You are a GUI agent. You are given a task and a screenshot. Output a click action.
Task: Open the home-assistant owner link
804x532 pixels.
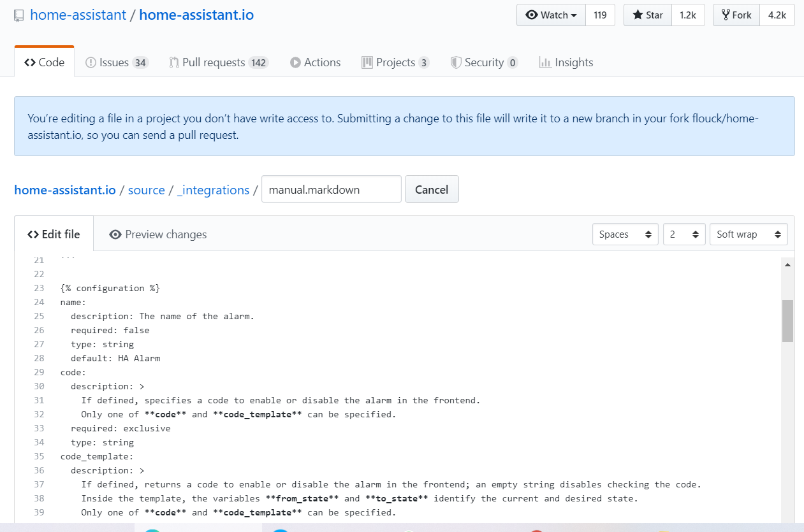(78, 15)
